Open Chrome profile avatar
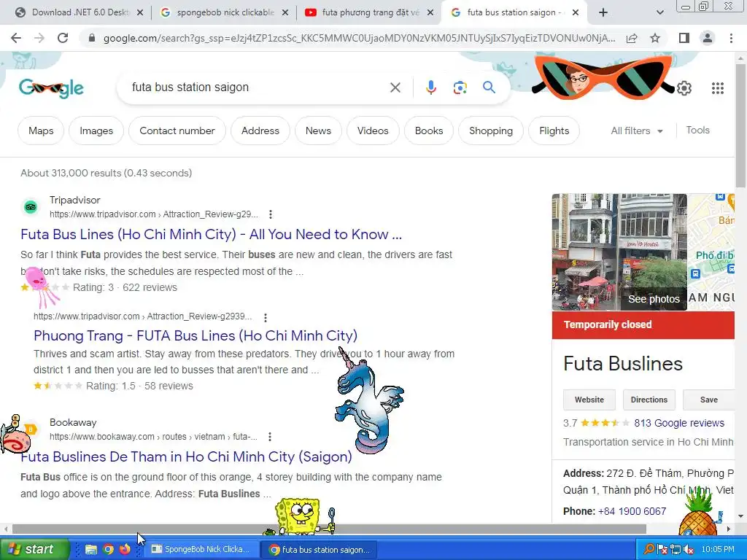The height and width of the screenshot is (560, 747). tap(708, 38)
